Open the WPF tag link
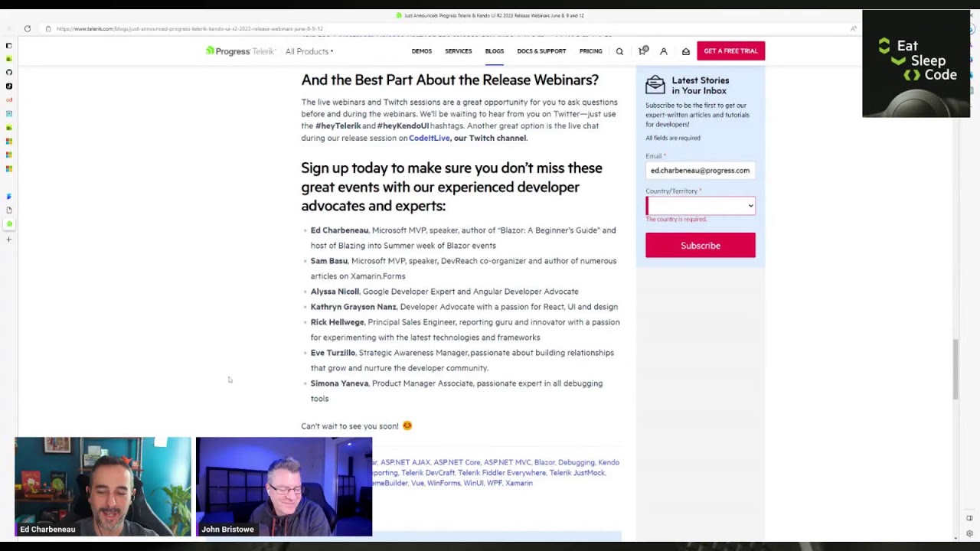This screenshot has height=551, width=980. pyautogui.click(x=495, y=483)
